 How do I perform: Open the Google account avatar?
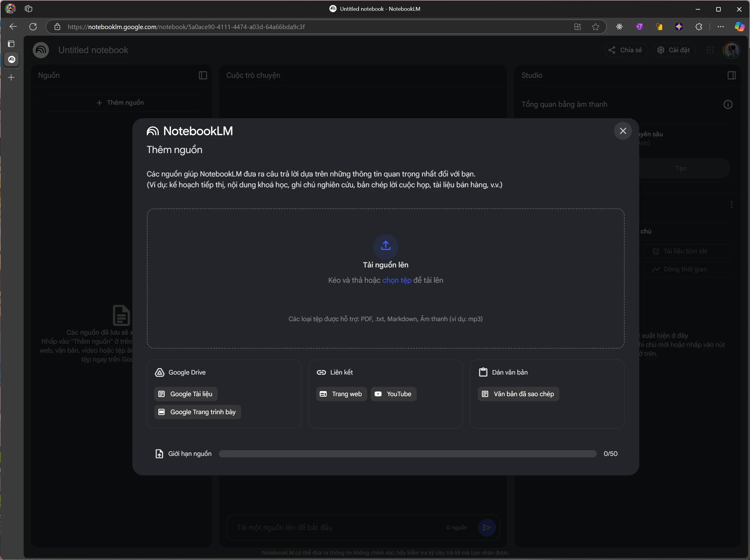732,50
